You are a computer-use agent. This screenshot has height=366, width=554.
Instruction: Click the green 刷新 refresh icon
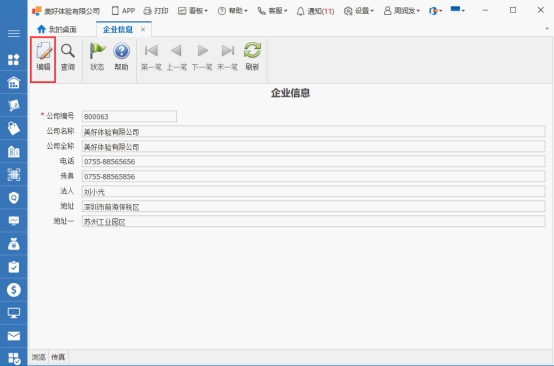point(252,57)
